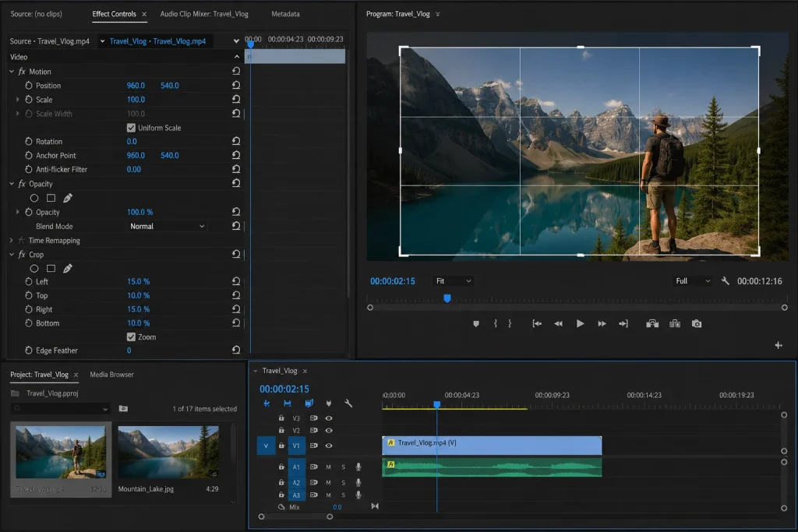
Task: Go to Out point
Action: (x=623, y=323)
